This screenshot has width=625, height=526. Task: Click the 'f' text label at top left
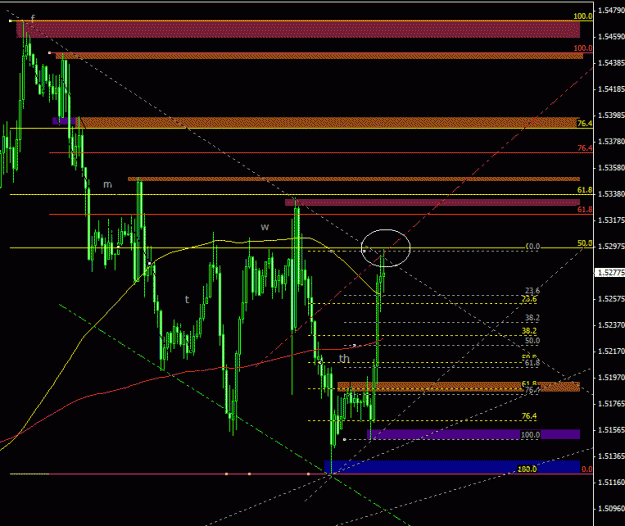[x=33, y=18]
